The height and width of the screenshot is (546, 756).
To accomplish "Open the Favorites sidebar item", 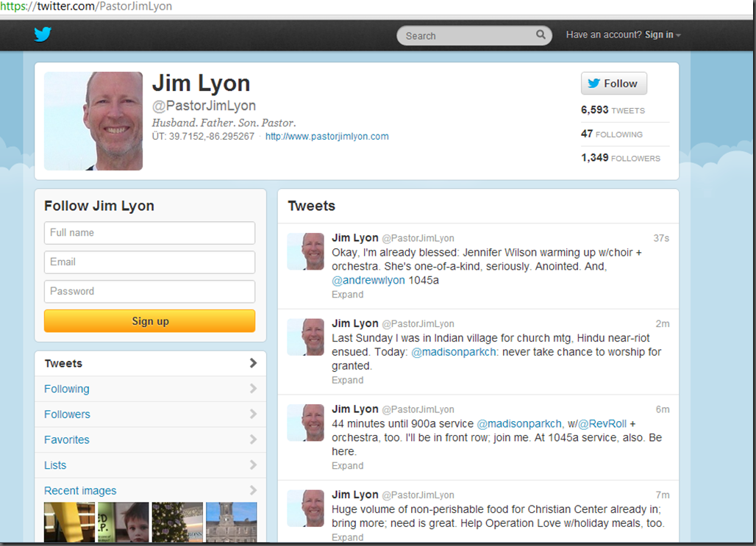I will 151,440.
